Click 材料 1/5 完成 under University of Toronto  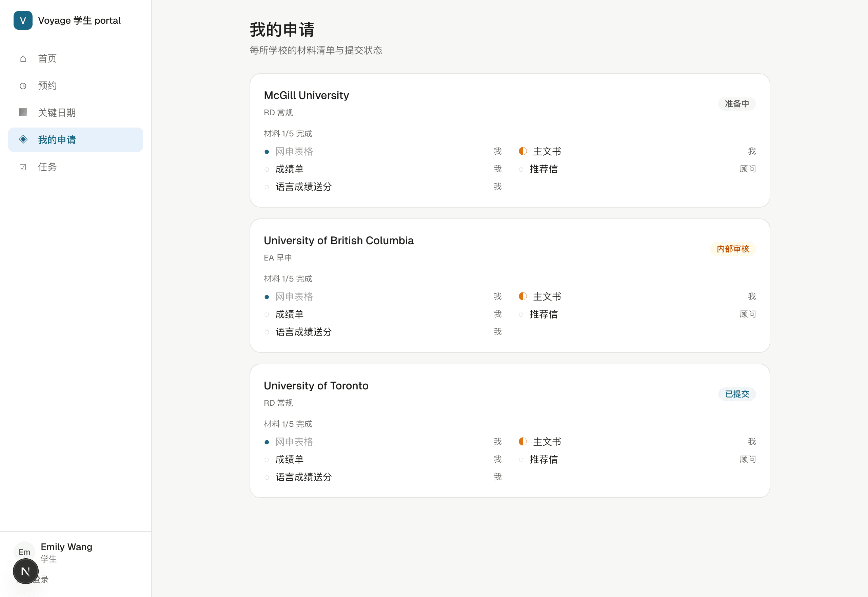(x=288, y=424)
